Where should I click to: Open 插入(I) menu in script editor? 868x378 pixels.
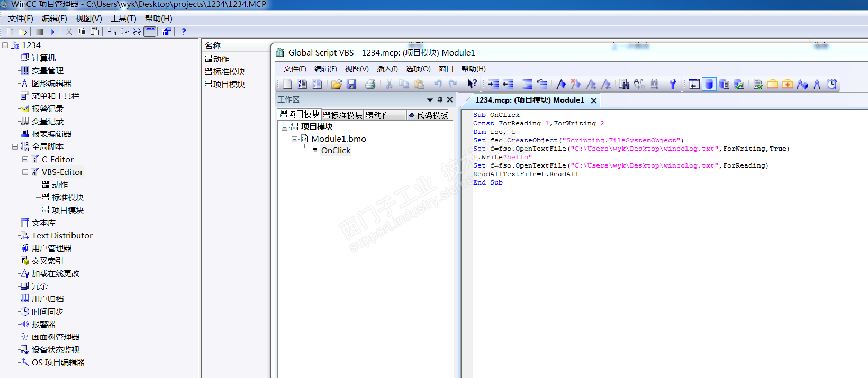(387, 69)
